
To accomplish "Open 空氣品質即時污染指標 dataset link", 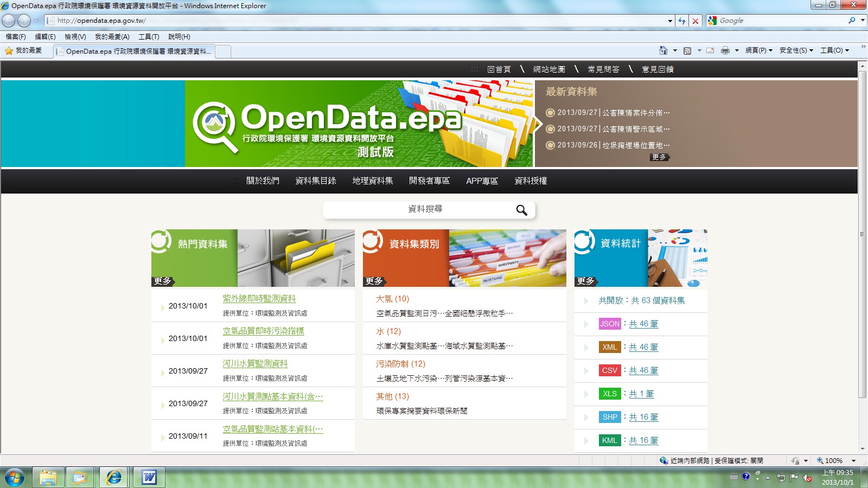I will tap(264, 331).
